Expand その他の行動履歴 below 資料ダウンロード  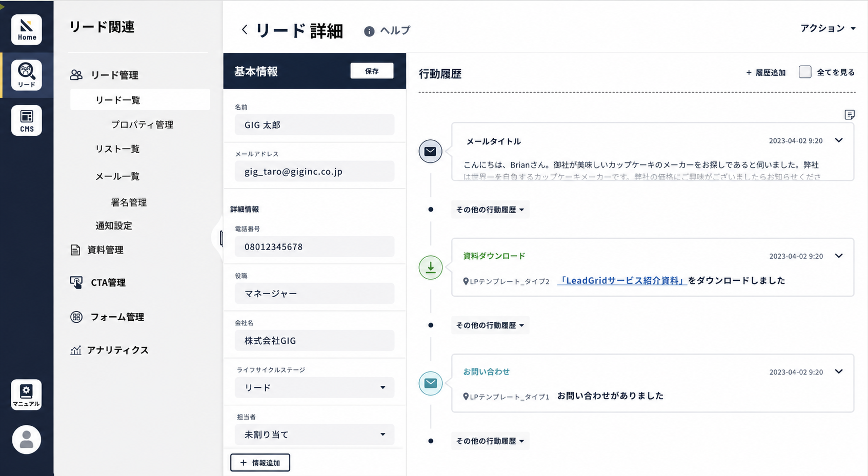pos(490,325)
